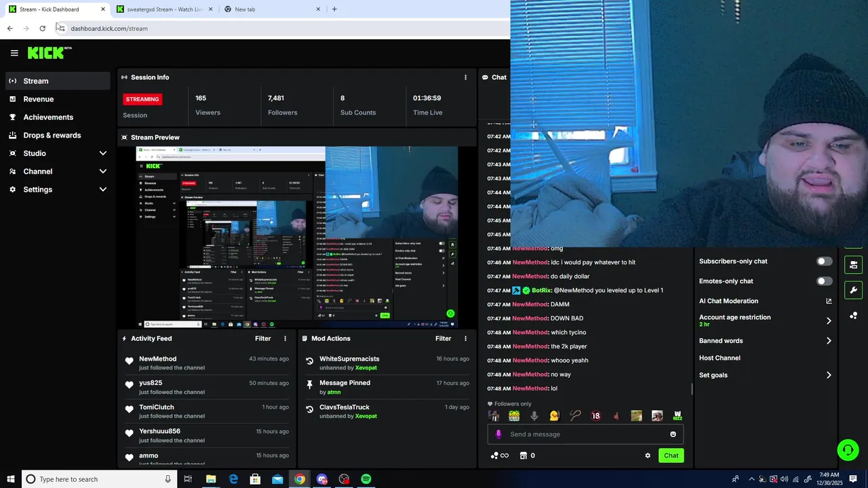Show hidden system tray icons
Screen dimensions: 868x488
[751, 479]
